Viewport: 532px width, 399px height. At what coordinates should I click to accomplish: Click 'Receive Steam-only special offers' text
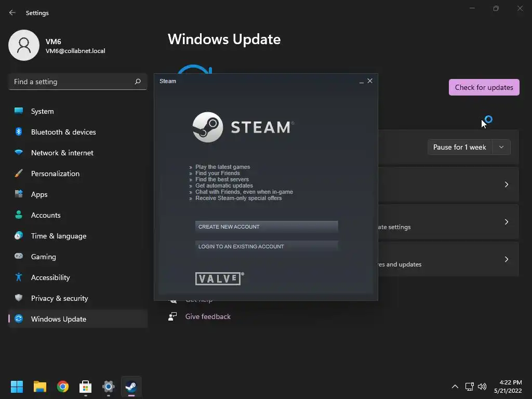(238, 198)
